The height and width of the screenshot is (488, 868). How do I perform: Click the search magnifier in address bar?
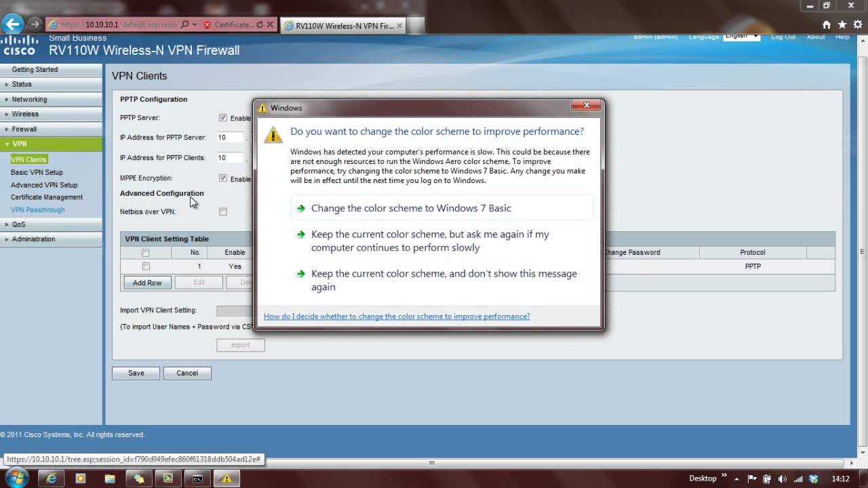[x=185, y=24]
